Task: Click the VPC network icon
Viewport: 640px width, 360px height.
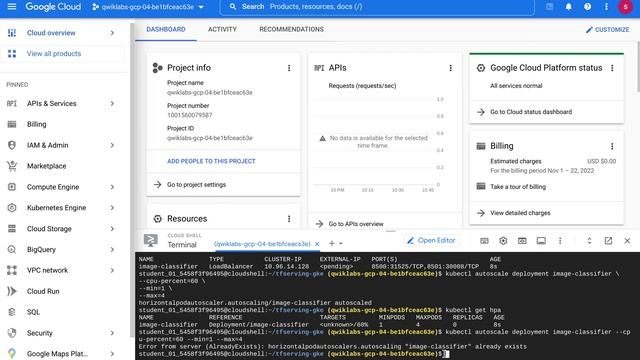Action: tap(12, 270)
